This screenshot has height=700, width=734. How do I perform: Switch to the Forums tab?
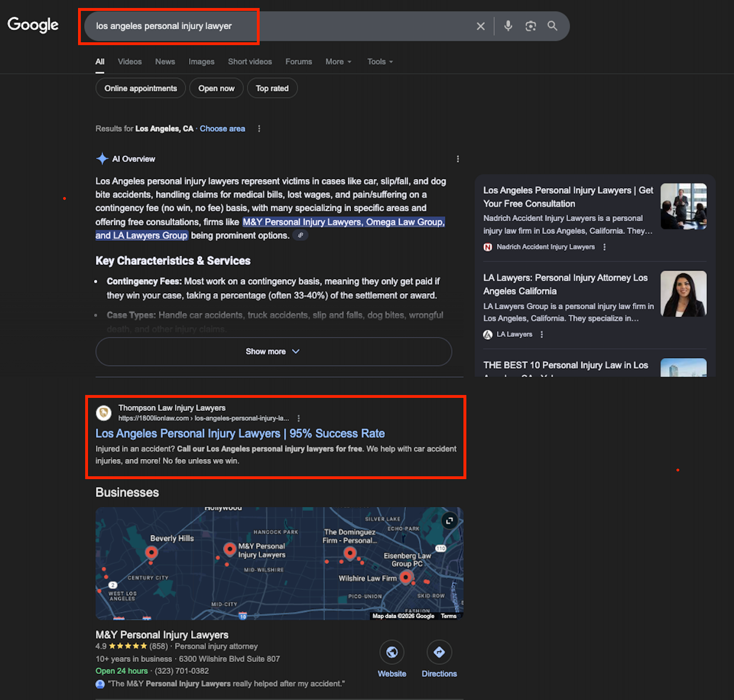click(x=299, y=62)
